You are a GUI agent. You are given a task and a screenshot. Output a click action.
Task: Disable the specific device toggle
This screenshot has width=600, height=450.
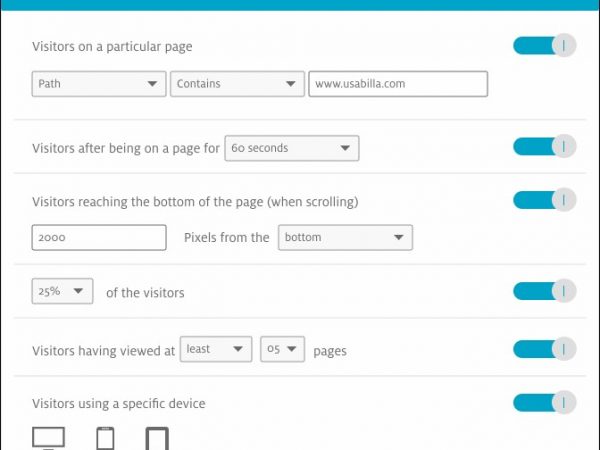[x=544, y=402]
